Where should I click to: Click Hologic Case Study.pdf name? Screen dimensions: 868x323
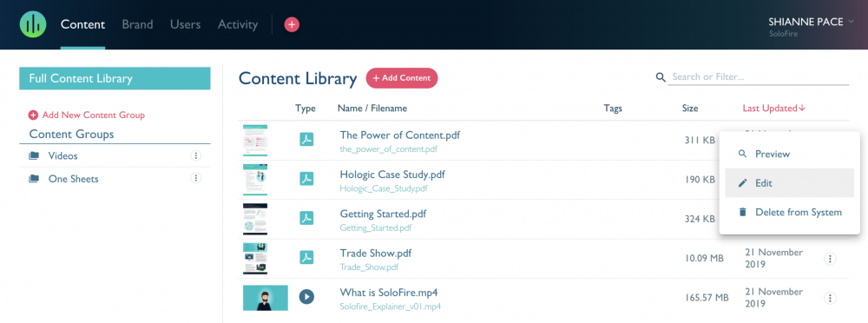[392, 175]
